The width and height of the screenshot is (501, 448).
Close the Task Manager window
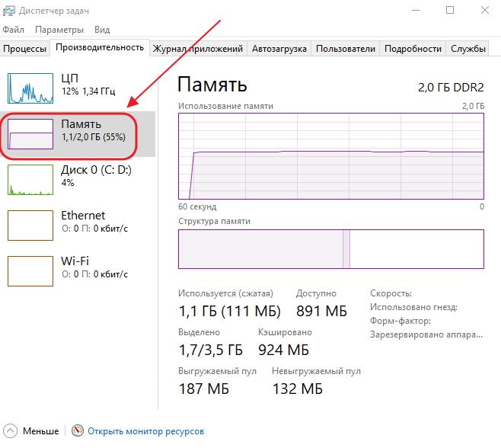coord(485,10)
